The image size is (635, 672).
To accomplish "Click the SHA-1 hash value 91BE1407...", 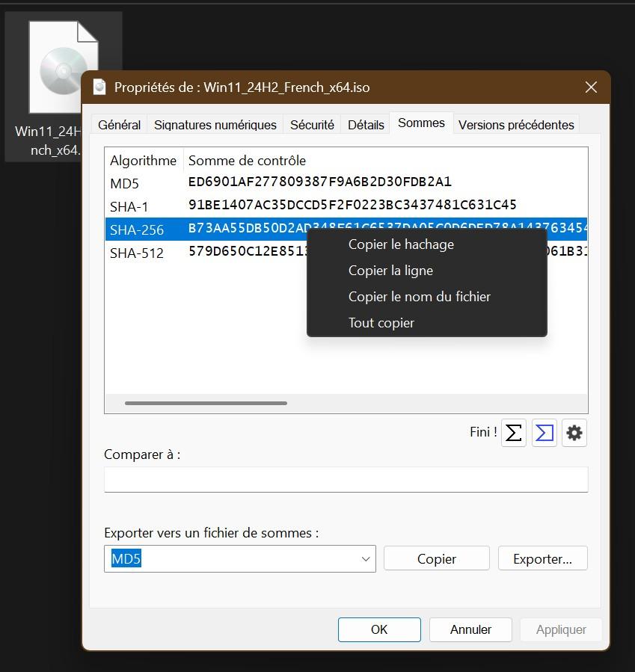I will [352, 205].
